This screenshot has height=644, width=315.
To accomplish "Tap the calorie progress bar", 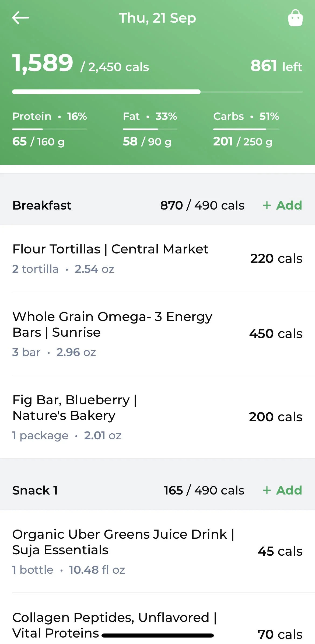I will (x=157, y=92).
